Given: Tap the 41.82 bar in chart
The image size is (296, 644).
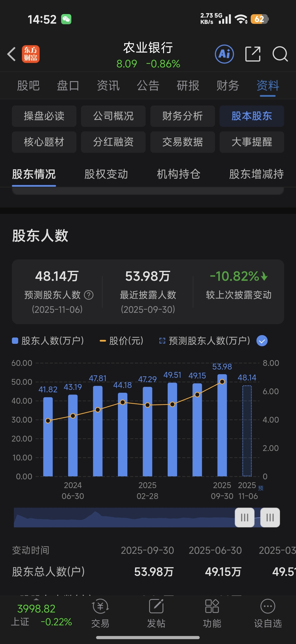Looking at the screenshot, I should pos(48,437).
